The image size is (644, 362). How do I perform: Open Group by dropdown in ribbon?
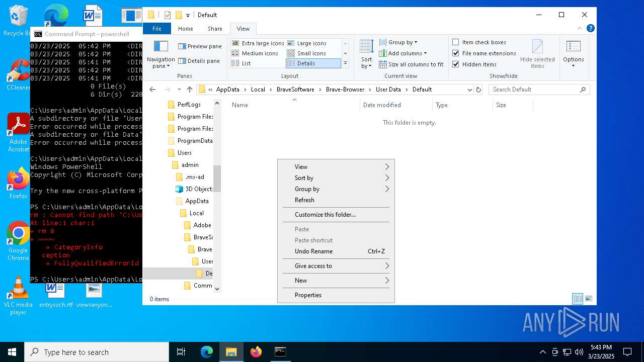tap(398, 42)
